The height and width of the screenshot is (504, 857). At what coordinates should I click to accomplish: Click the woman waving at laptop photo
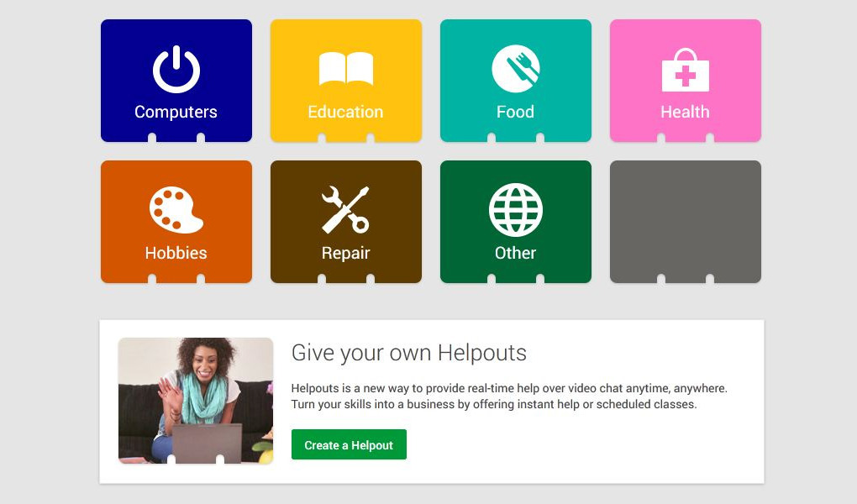pyautogui.click(x=196, y=401)
